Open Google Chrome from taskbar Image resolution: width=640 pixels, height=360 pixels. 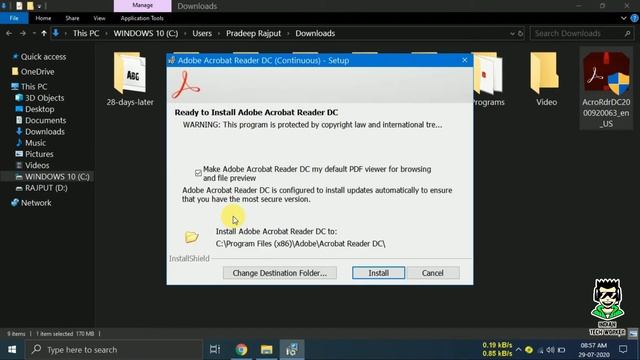coord(241,349)
